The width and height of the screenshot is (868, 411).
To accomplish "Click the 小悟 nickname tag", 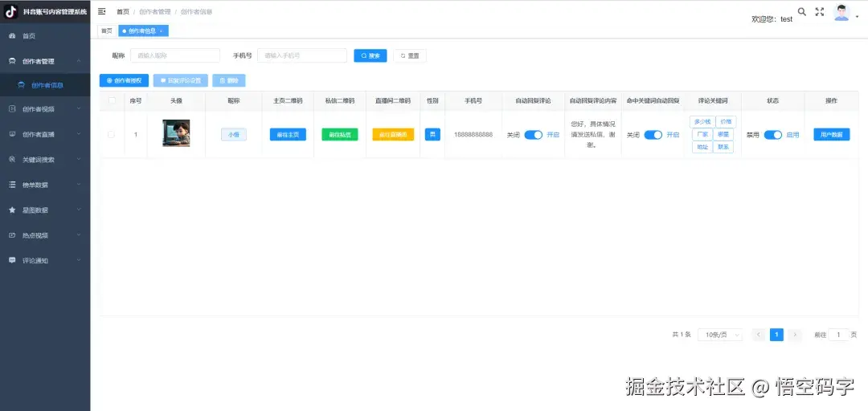I will pos(234,134).
